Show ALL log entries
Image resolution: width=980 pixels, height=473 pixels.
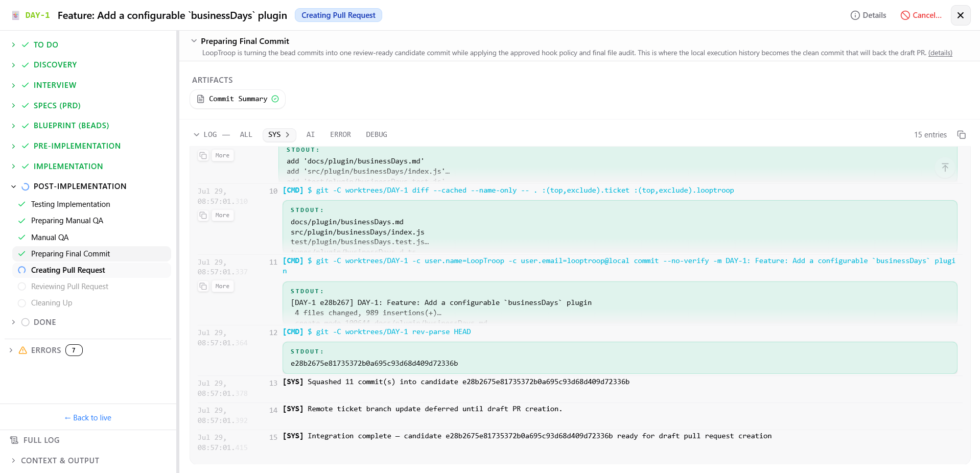[246, 135]
